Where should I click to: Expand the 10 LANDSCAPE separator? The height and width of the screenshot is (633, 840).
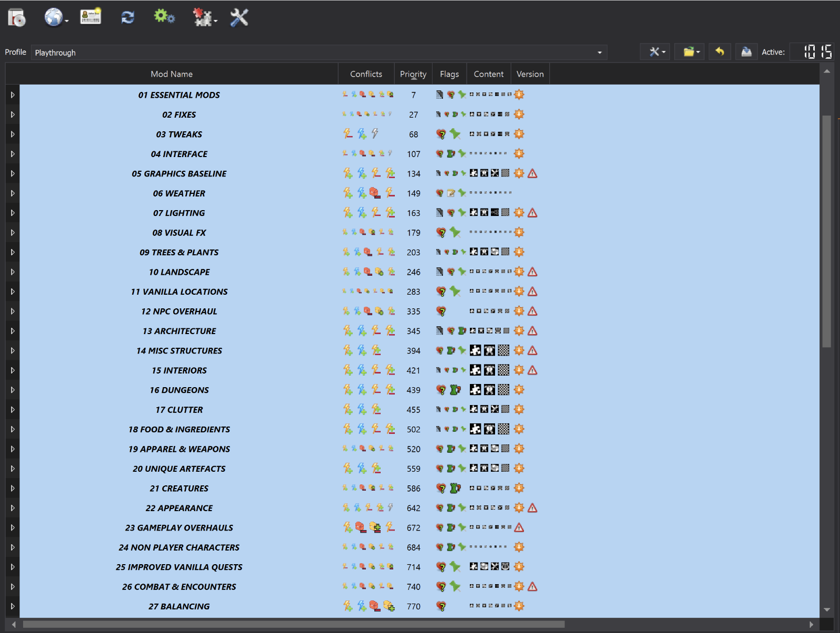tap(13, 272)
